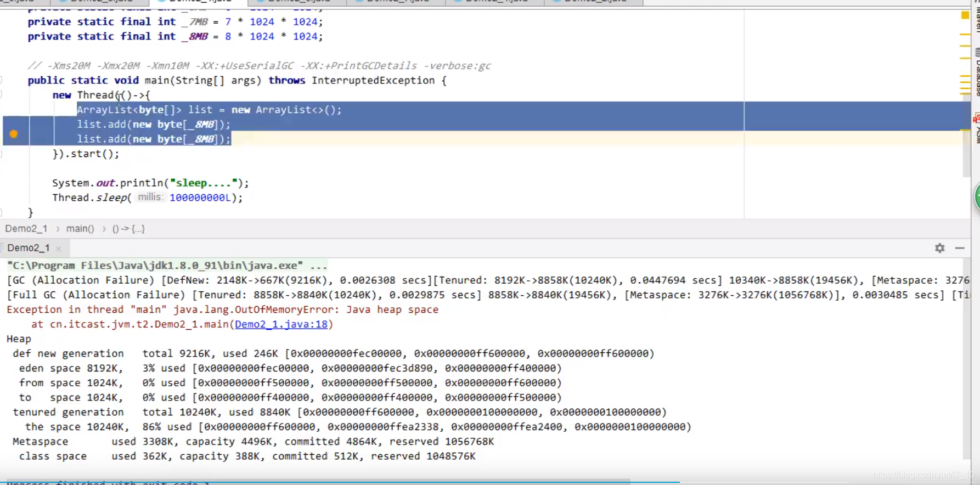This screenshot has width=980, height=485.
Task: Click the java.exe command line in console
Action: pyautogui.click(x=167, y=266)
